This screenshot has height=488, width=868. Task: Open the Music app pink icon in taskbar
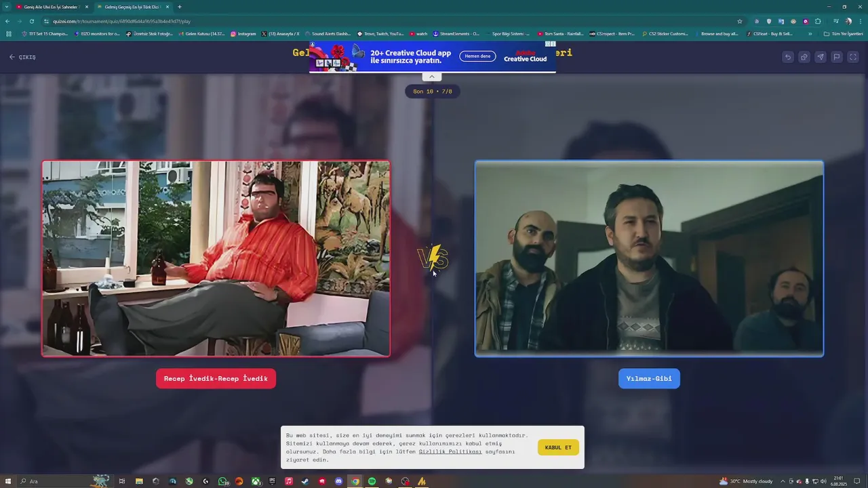(289, 481)
